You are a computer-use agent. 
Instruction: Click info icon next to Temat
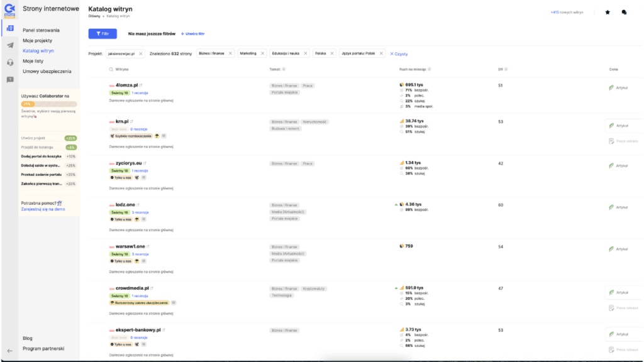tap(284, 69)
